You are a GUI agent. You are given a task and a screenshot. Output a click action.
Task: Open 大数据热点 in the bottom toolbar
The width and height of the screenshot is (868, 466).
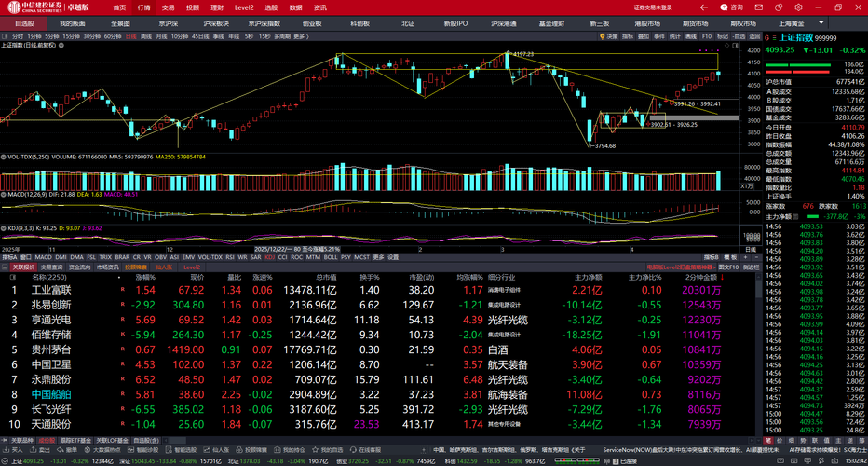pos(102,450)
